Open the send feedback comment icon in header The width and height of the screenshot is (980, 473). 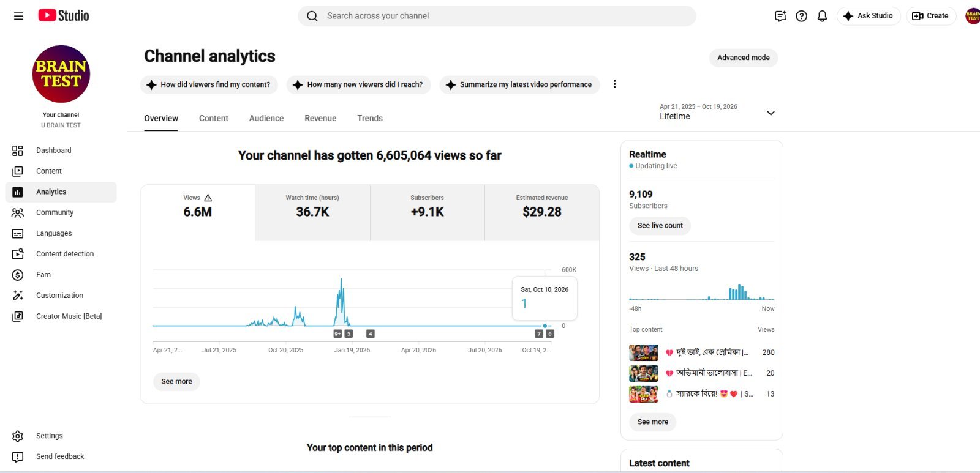coord(780,16)
